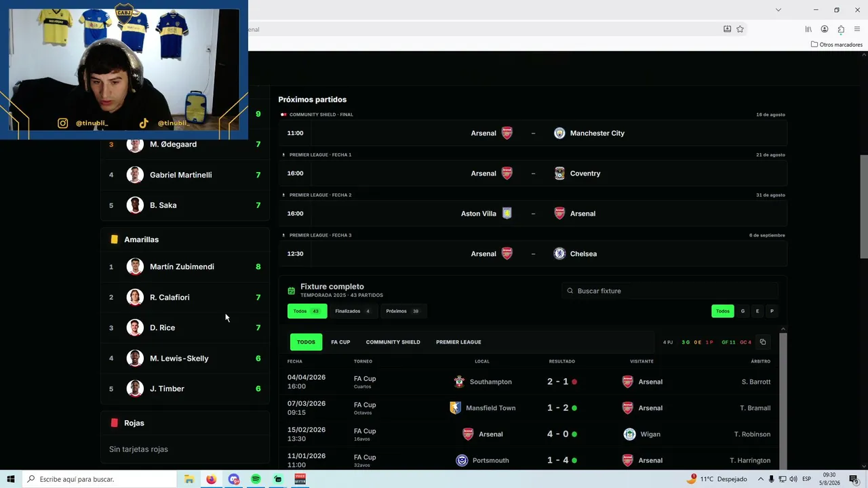Open Spotify from the taskbar
Viewport: 868px width, 488px height.
coord(256,479)
